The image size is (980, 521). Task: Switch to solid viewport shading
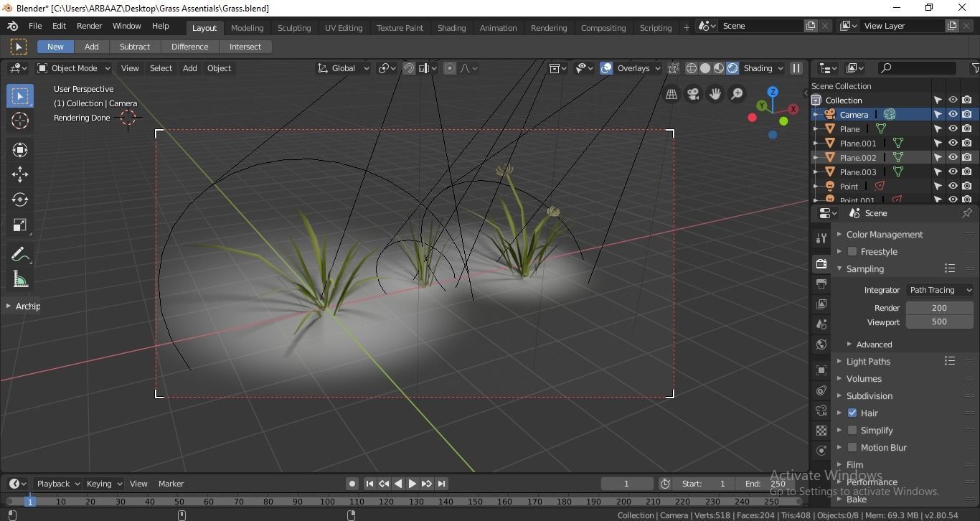click(705, 68)
